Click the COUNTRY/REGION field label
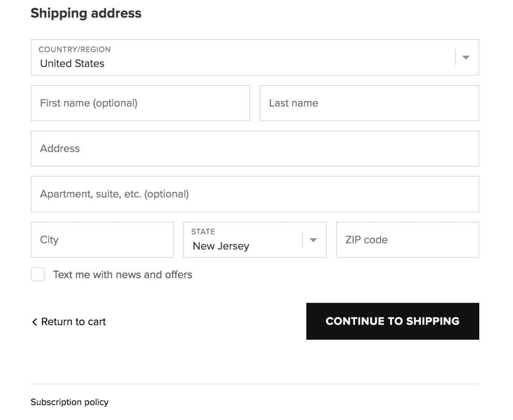The width and height of the screenshot is (513, 420). [74, 50]
